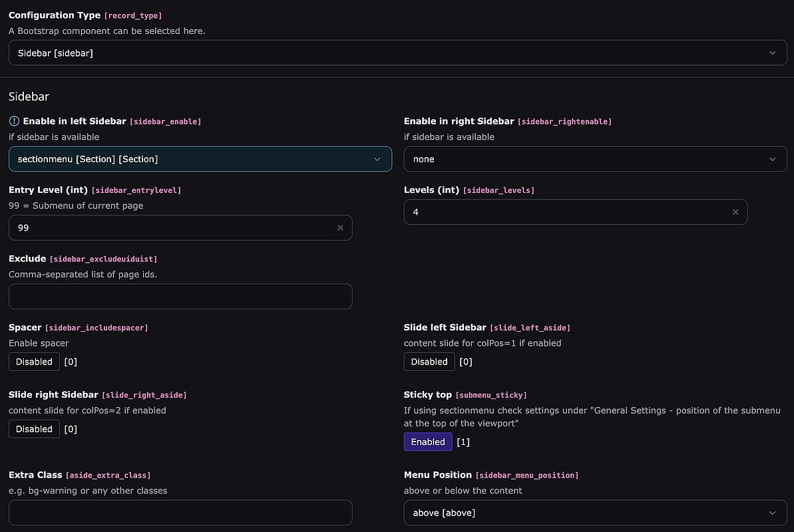Clear the Entry Level field value
Image resolution: width=794 pixels, height=532 pixels.
click(x=340, y=227)
